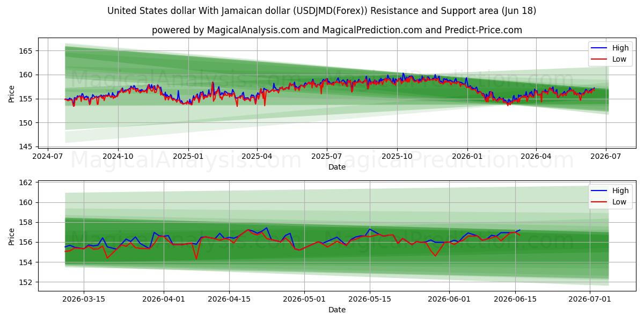644x322 pixels.
Task: Click the 2025-04 tick label
Action: pyautogui.click(x=257, y=157)
